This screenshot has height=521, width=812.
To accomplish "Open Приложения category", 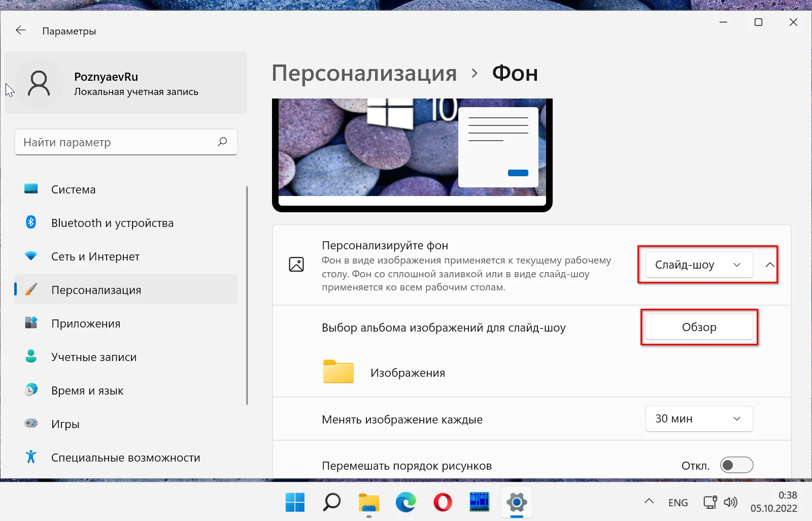I will [x=126, y=323].
